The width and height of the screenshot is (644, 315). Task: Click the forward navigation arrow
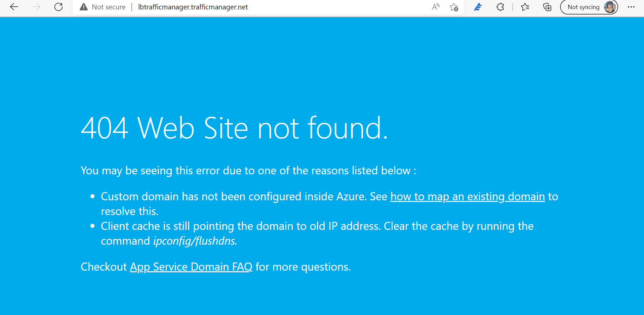pos(36,7)
